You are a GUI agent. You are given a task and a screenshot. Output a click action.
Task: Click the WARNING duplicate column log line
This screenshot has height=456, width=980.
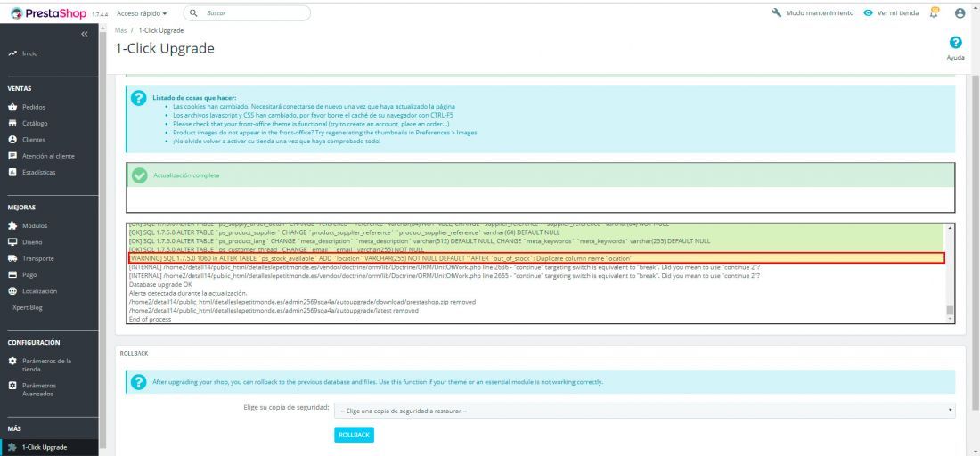click(x=536, y=258)
